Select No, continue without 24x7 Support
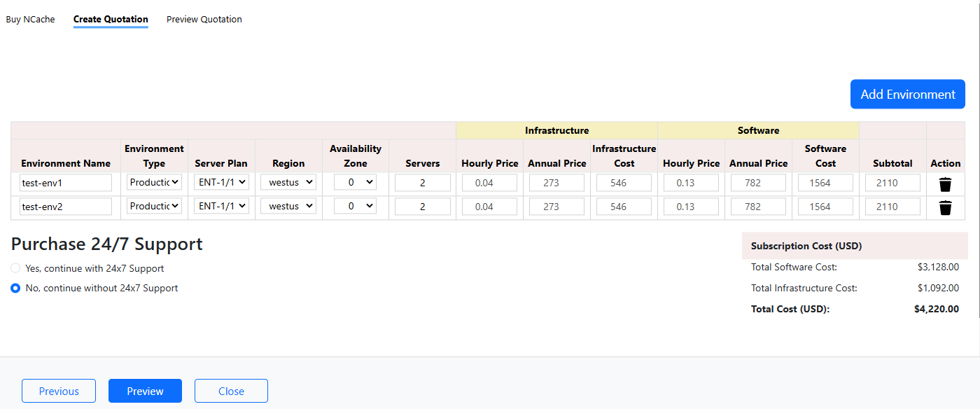Screen dimensions: 980x409 (15, 288)
